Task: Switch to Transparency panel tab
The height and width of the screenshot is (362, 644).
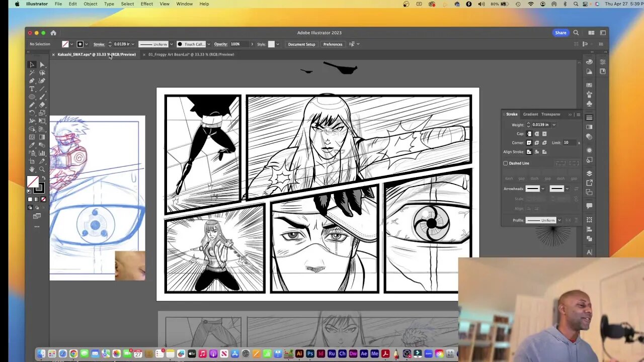Action: (551, 114)
